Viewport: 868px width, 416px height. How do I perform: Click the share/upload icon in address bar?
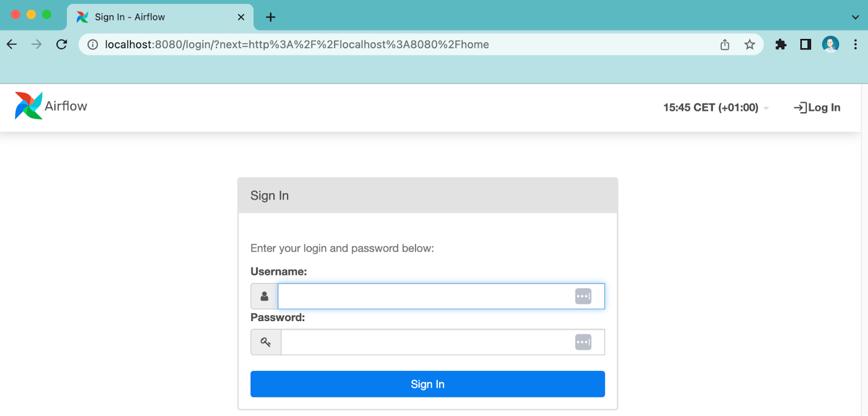[x=725, y=44]
